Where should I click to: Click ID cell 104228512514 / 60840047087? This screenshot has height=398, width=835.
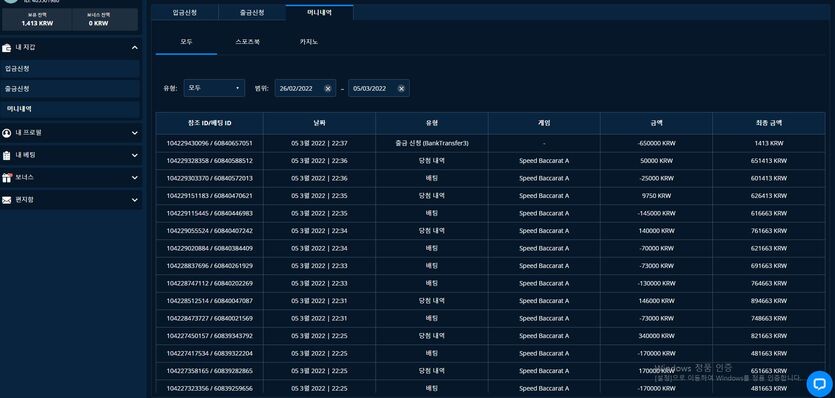click(x=209, y=301)
